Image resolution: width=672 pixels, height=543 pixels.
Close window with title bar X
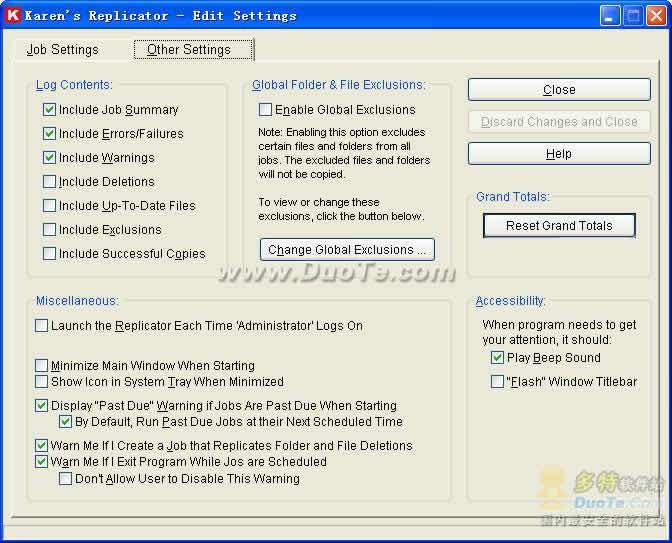pos(656,16)
